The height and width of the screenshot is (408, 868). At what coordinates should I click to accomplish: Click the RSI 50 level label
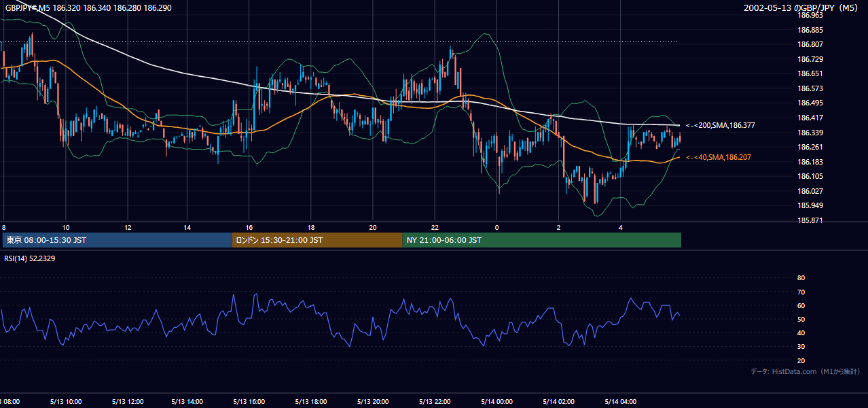pyautogui.click(x=801, y=319)
